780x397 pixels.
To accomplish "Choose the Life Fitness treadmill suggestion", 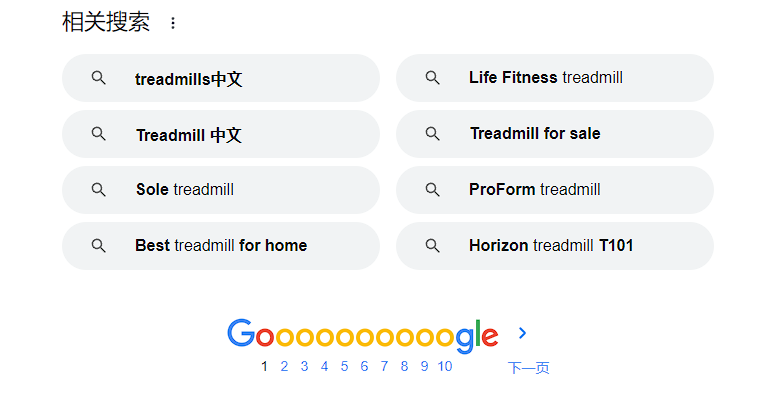I will point(555,78).
